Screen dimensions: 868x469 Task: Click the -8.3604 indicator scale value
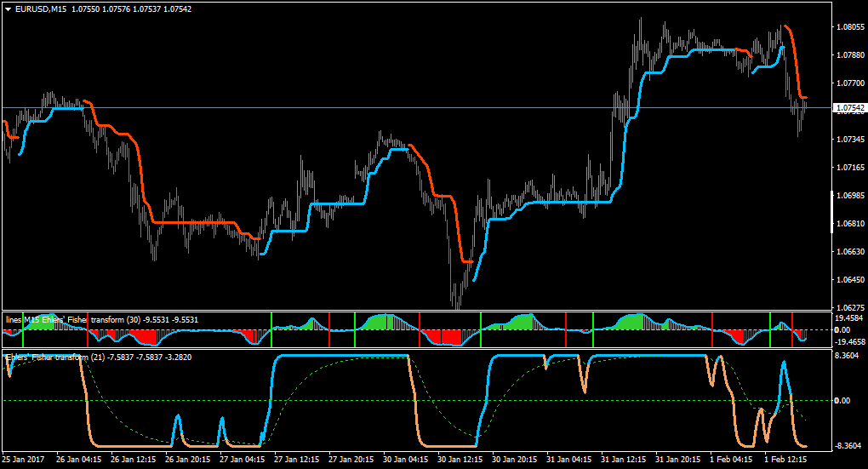847,445
